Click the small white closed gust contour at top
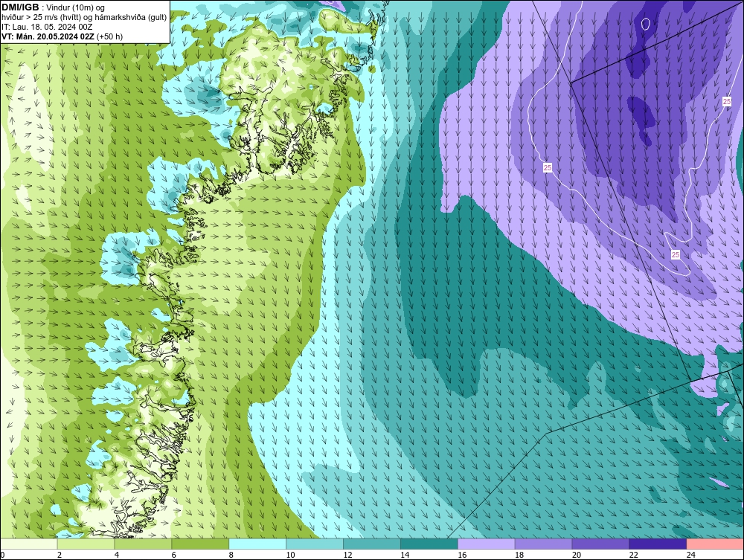Image resolution: width=744 pixels, height=560 pixels. coord(645,23)
